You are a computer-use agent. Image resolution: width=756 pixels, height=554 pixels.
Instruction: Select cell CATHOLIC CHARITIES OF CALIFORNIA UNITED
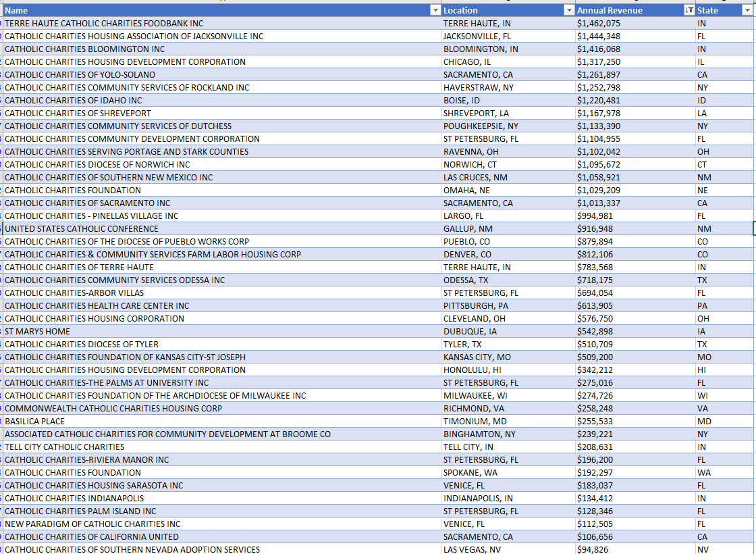pos(222,536)
